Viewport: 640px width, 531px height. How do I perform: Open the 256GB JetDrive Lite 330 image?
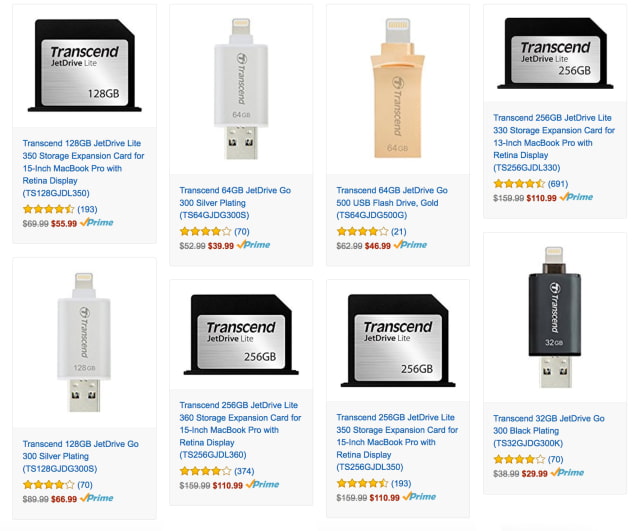(555, 53)
